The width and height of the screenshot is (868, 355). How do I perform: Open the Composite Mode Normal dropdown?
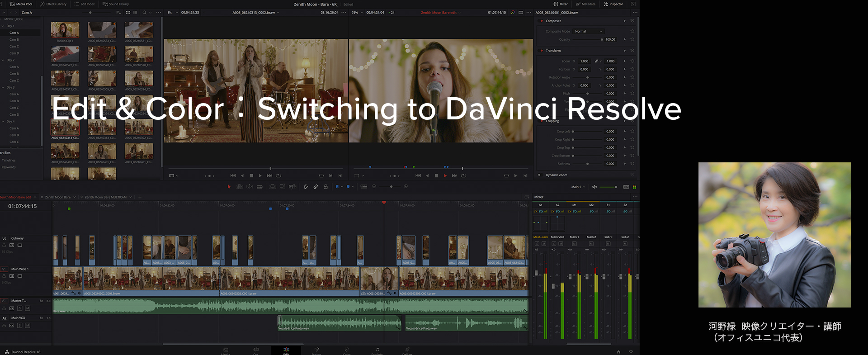click(x=589, y=31)
